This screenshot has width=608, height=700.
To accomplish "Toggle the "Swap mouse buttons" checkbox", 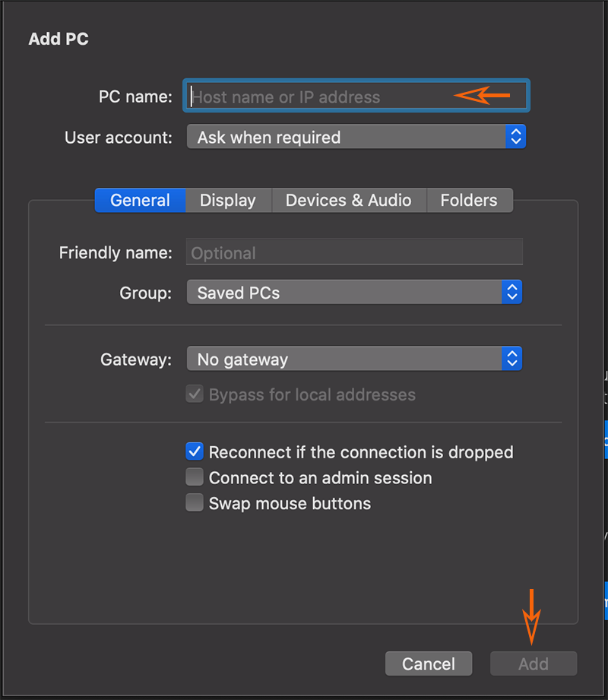I will click(x=195, y=502).
